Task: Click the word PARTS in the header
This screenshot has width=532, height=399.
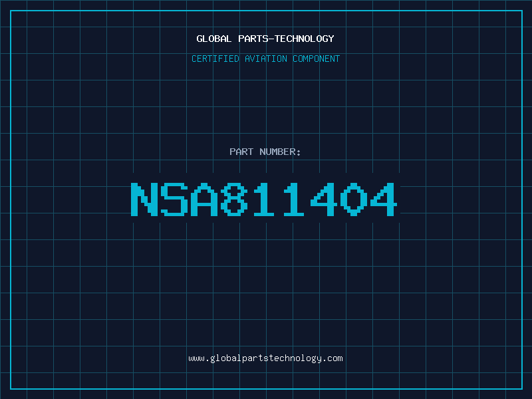Action: [x=253, y=39]
